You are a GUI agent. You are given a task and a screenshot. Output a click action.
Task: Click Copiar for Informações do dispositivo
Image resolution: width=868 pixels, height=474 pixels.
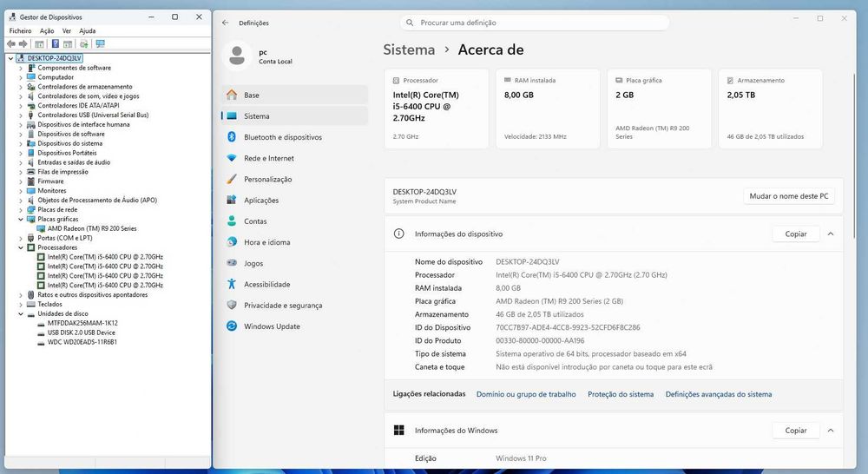point(795,234)
